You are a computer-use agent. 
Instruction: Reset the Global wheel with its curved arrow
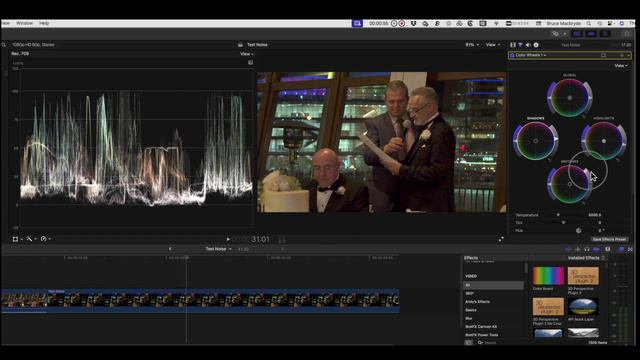pyautogui.click(x=584, y=117)
